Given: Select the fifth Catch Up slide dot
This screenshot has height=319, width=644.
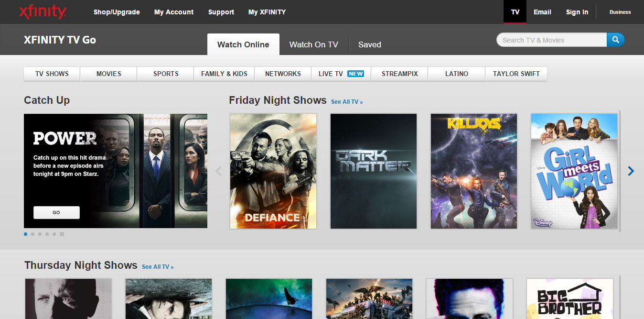Looking at the screenshot, I should (54, 234).
